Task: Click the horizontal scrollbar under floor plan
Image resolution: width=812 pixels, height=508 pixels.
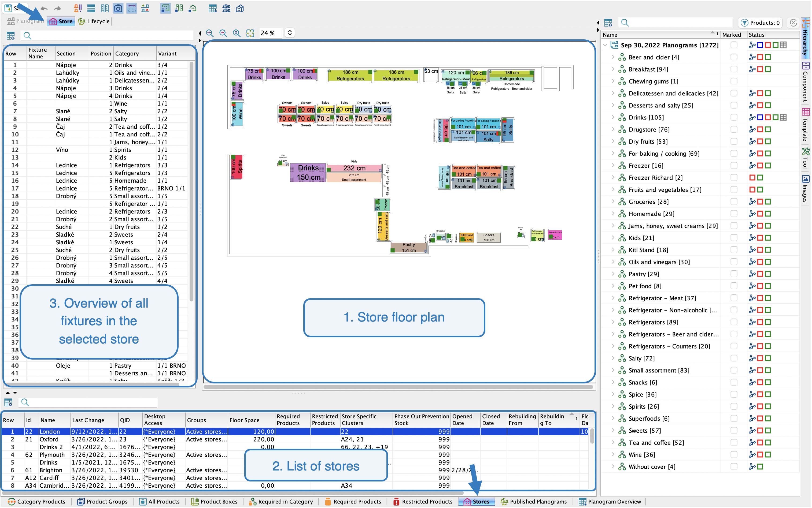Action: 399,387
